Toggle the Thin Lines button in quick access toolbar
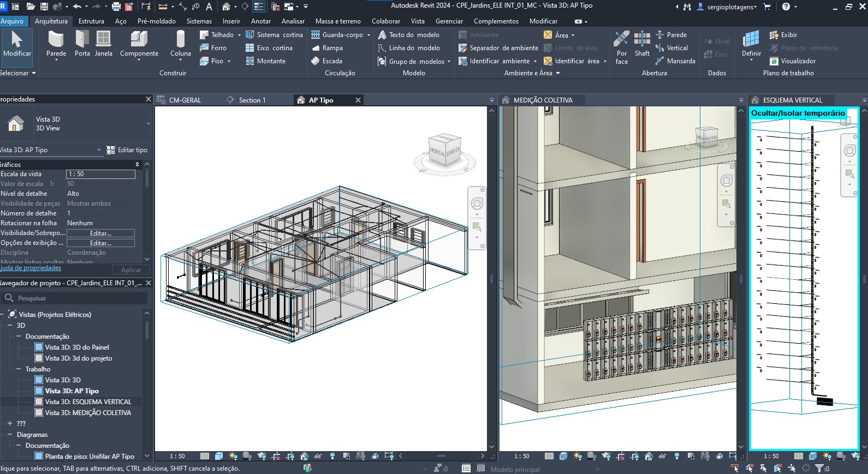The image size is (868, 474). tap(259, 7)
